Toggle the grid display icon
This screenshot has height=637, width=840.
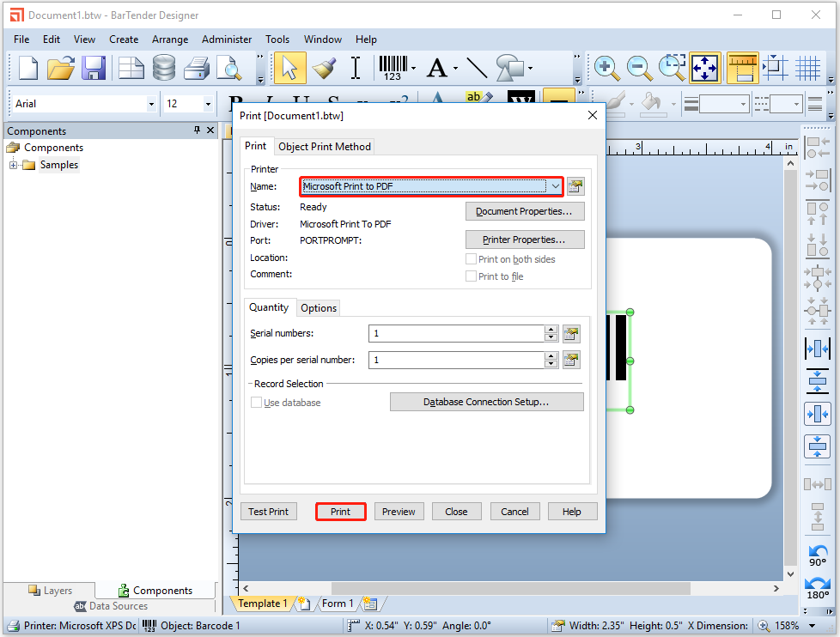[807, 68]
